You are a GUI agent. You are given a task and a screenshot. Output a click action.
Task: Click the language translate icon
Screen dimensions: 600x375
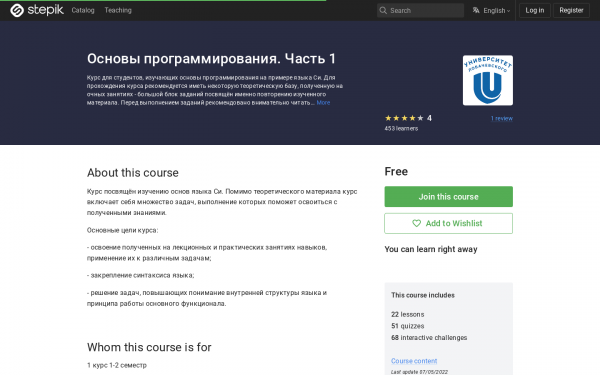[x=476, y=10]
